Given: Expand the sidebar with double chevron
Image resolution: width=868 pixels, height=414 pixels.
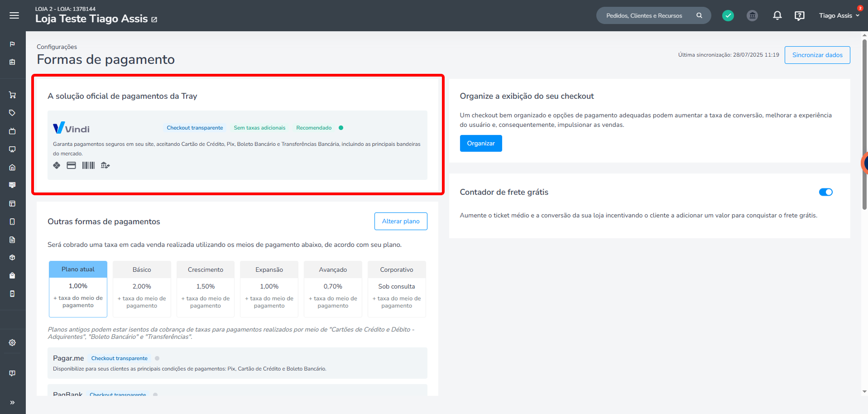Looking at the screenshot, I should pos(12,402).
